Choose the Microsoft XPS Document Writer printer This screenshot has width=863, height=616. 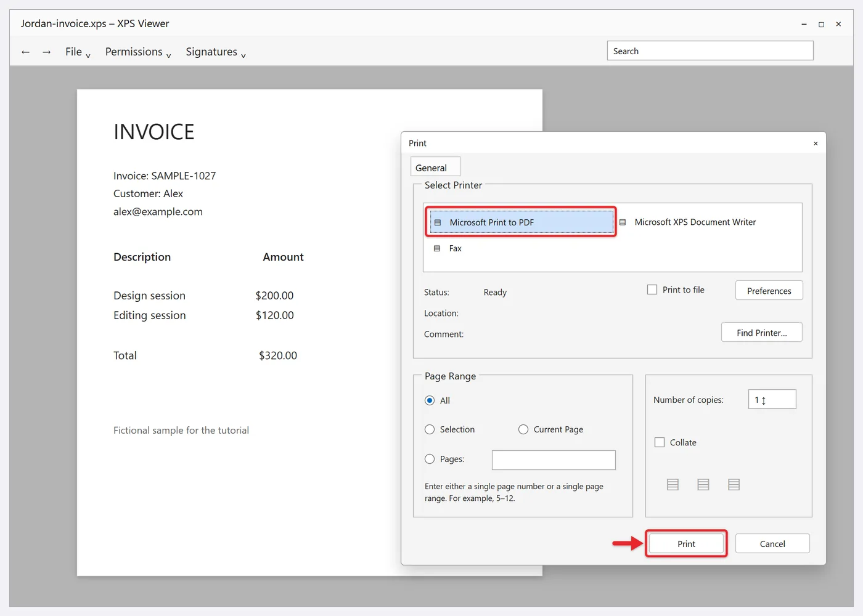pyautogui.click(x=687, y=222)
